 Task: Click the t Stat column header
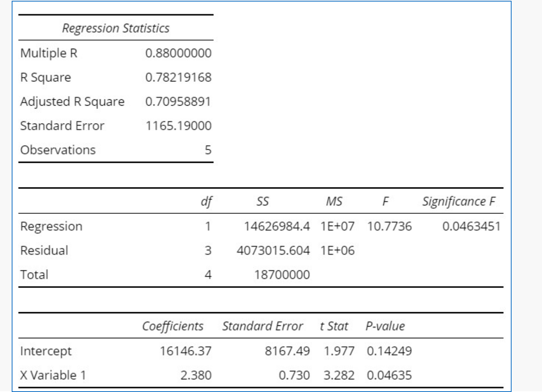tap(334, 326)
